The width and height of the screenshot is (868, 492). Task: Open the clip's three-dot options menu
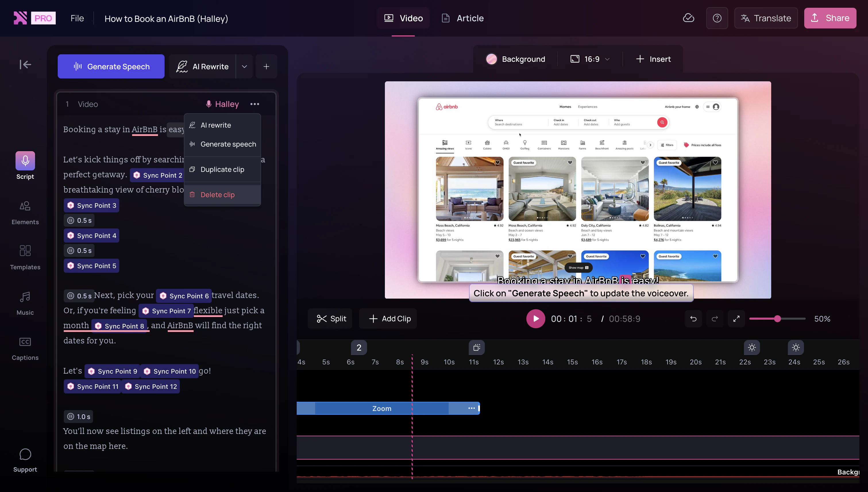(x=255, y=104)
